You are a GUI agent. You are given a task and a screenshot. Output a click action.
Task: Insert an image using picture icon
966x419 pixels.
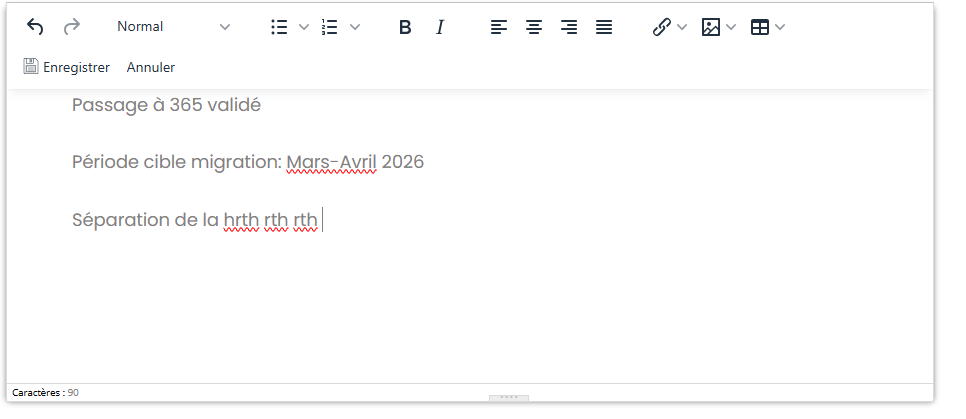click(711, 27)
